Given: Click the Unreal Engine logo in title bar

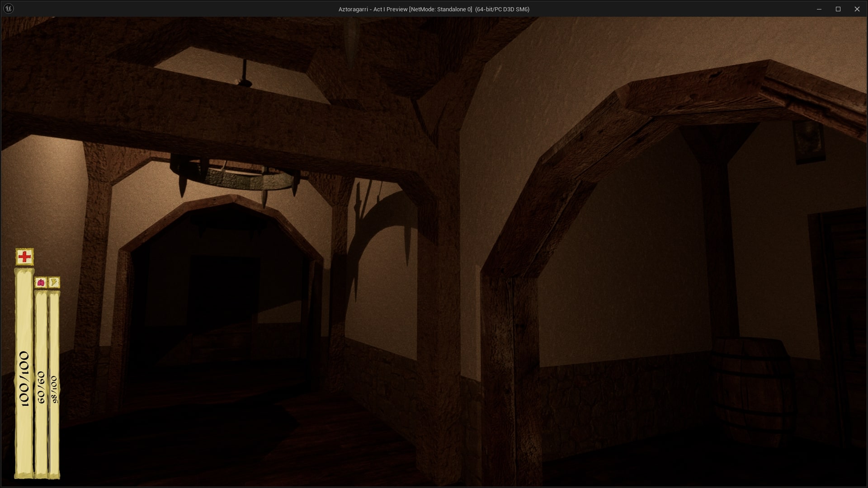Looking at the screenshot, I should coord(9,9).
